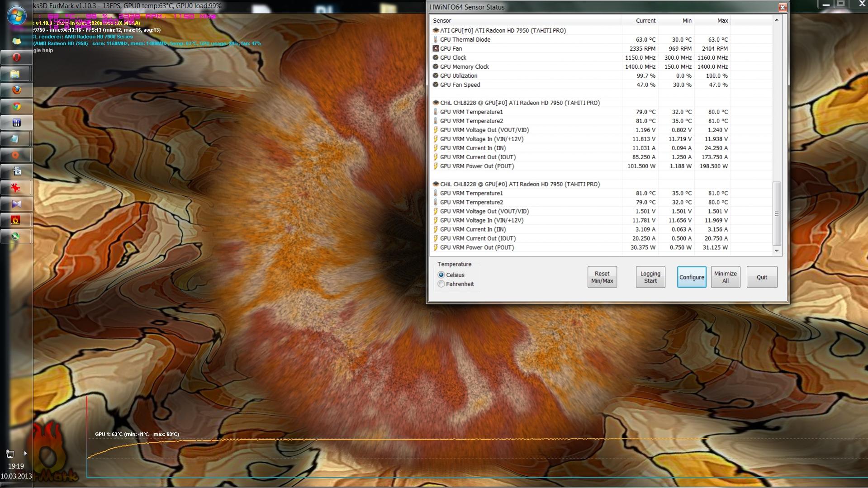Image resolution: width=868 pixels, height=488 pixels.
Task: Click the 198.500 W max power value
Action: [x=713, y=166]
